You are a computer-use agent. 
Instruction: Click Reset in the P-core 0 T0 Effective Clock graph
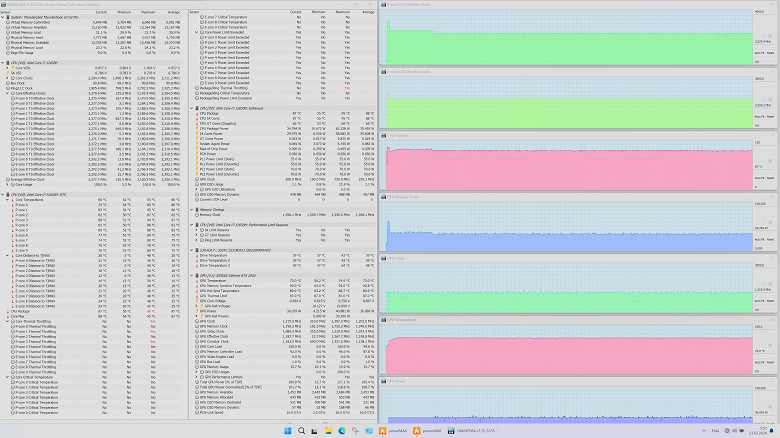(770, 53)
